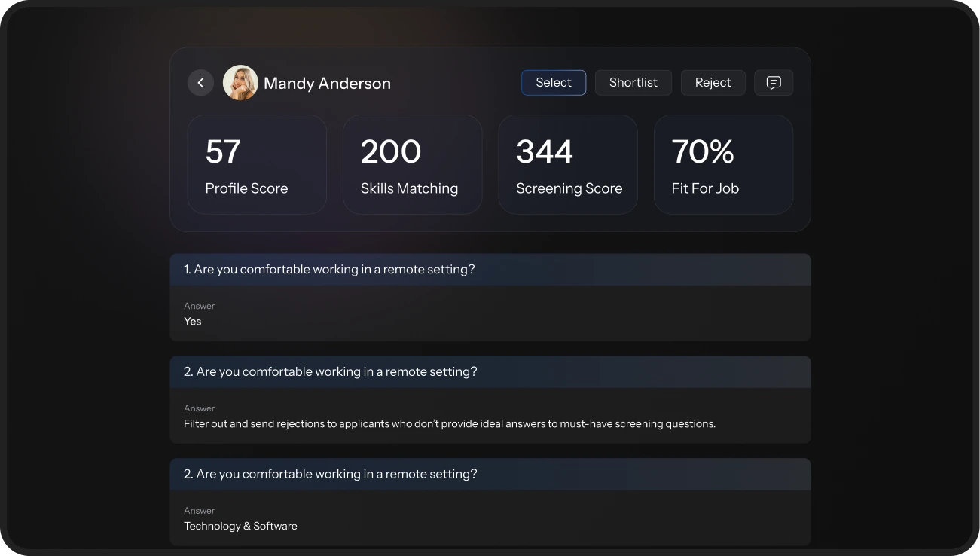Open the Profile Score card
The image size is (980, 556).
[257, 164]
